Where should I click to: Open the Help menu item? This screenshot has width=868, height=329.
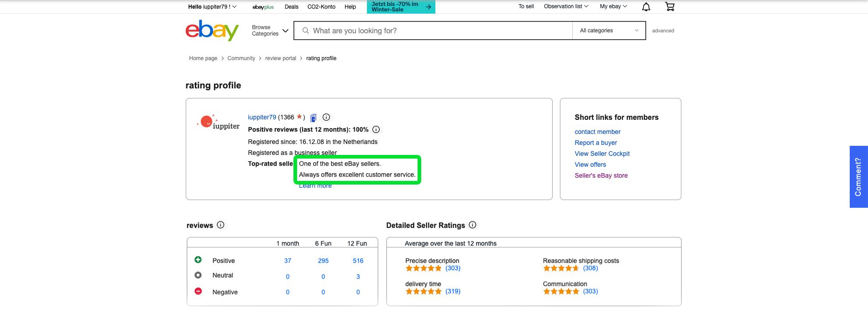click(x=350, y=7)
